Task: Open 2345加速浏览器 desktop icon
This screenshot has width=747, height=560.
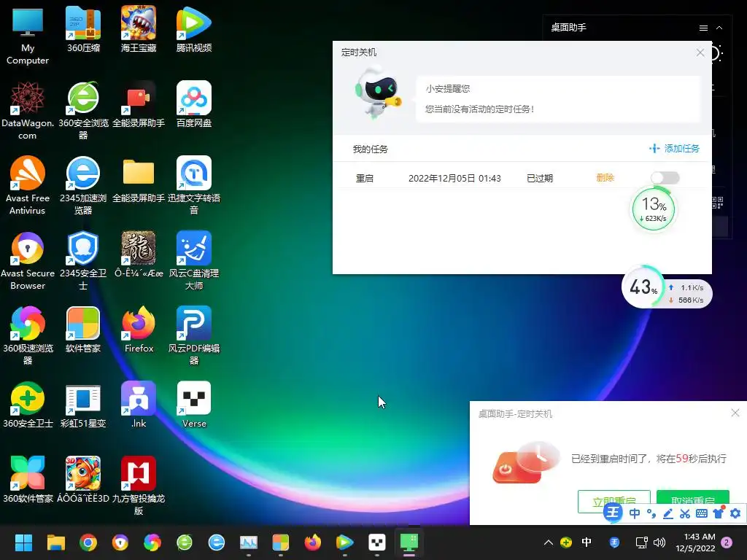Action: [83, 186]
